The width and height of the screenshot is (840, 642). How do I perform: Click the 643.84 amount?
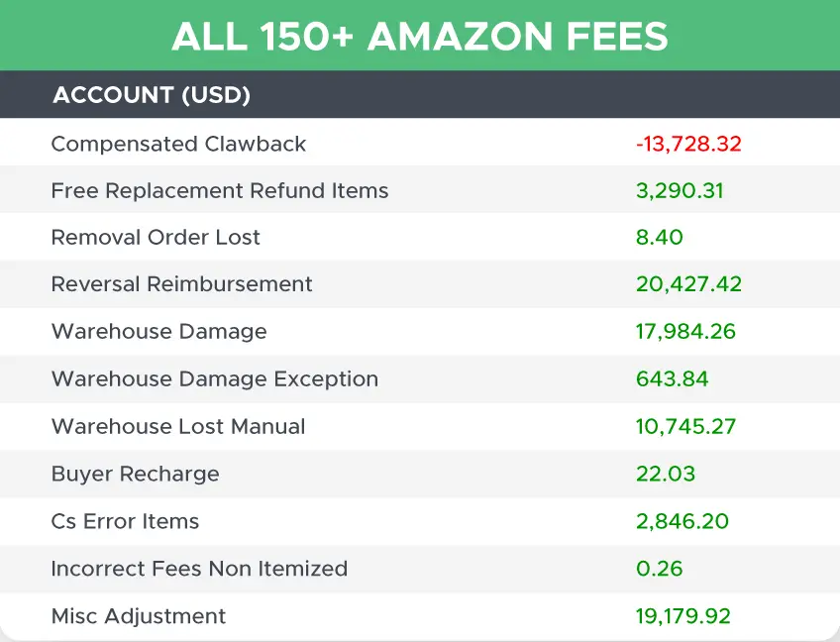coord(673,379)
